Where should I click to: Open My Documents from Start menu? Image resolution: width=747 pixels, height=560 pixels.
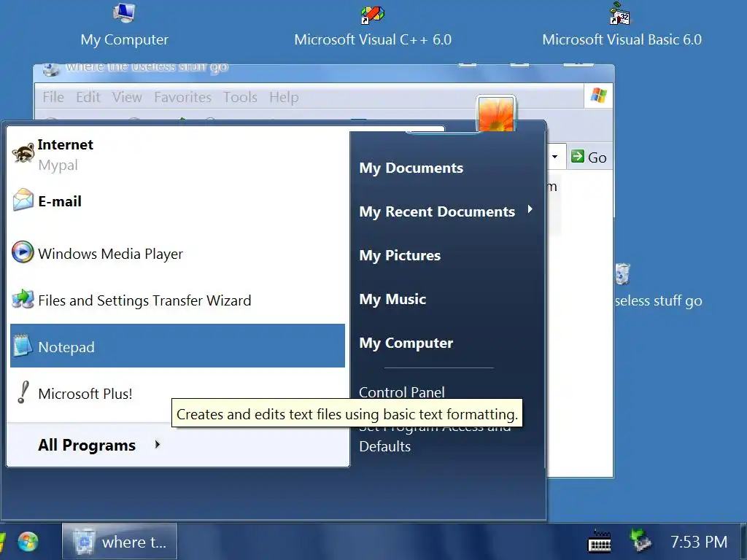411,168
